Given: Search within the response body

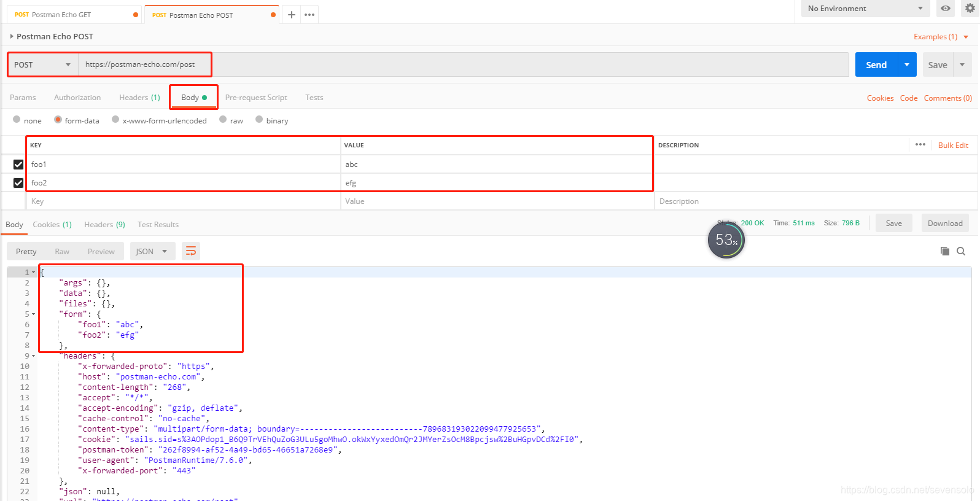Looking at the screenshot, I should coord(961,251).
